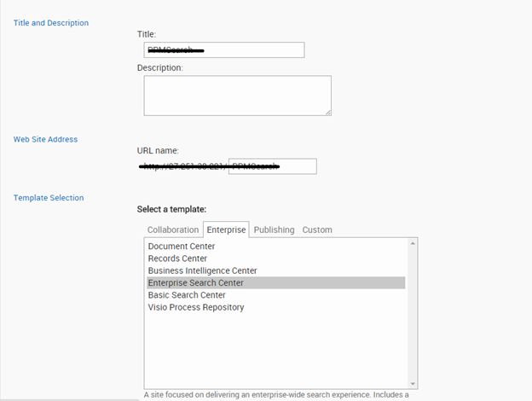
Task: Click the template list scroll-up arrow
Action: (x=413, y=243)
